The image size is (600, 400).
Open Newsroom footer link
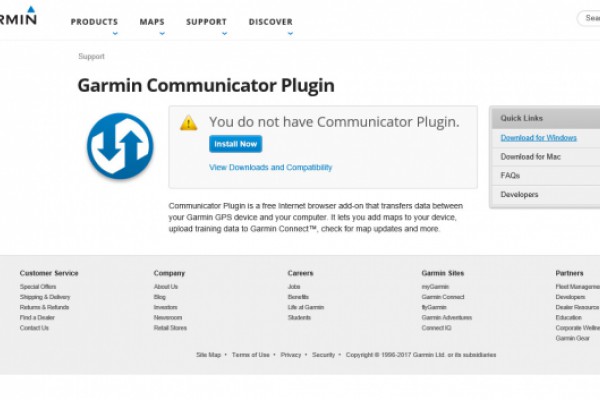[168, 318]
